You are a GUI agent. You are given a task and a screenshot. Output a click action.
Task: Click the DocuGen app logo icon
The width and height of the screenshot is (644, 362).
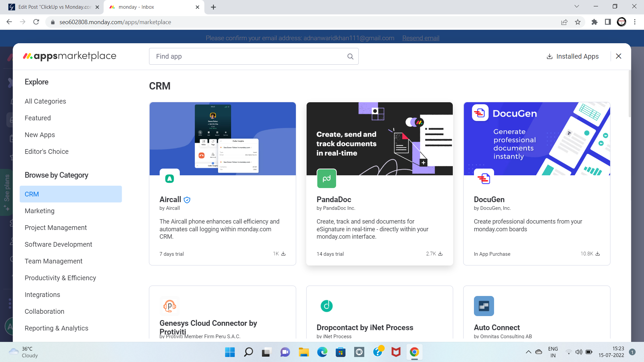click(484, 179)
